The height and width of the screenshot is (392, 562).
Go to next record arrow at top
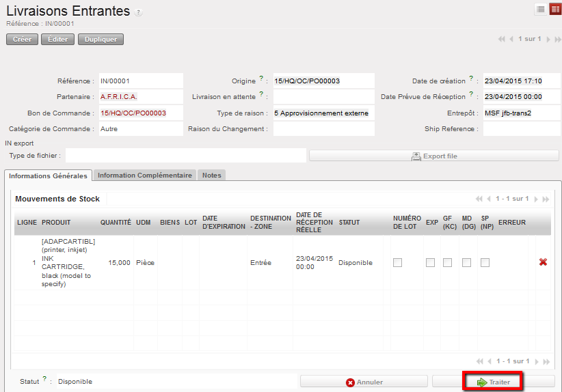(548, 39)
